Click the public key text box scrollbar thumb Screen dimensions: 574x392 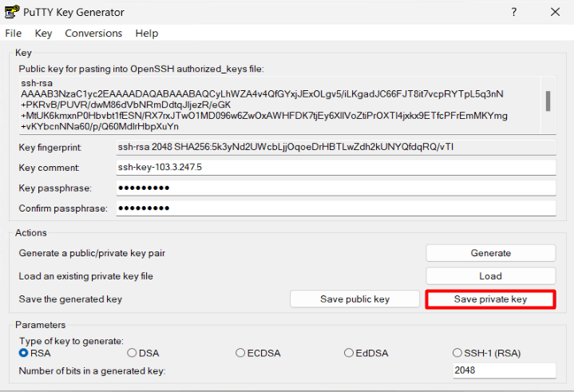pyautogui.click(x=548, y=101)
